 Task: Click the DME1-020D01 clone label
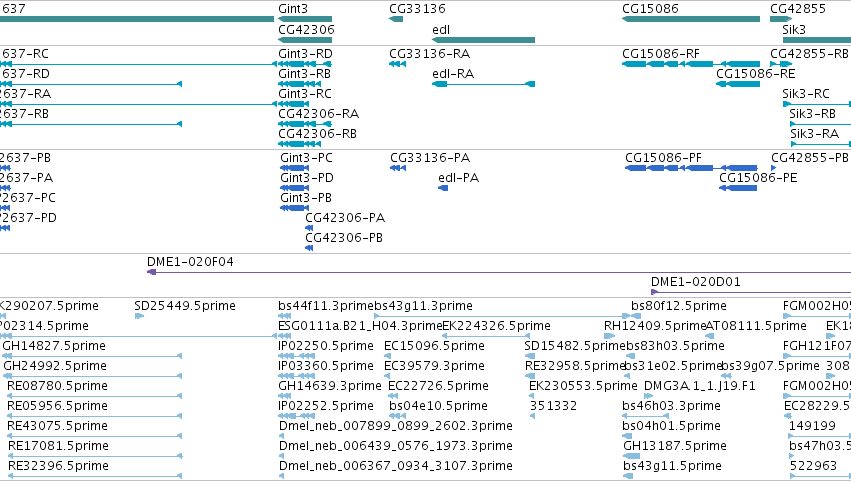point(696,282)
